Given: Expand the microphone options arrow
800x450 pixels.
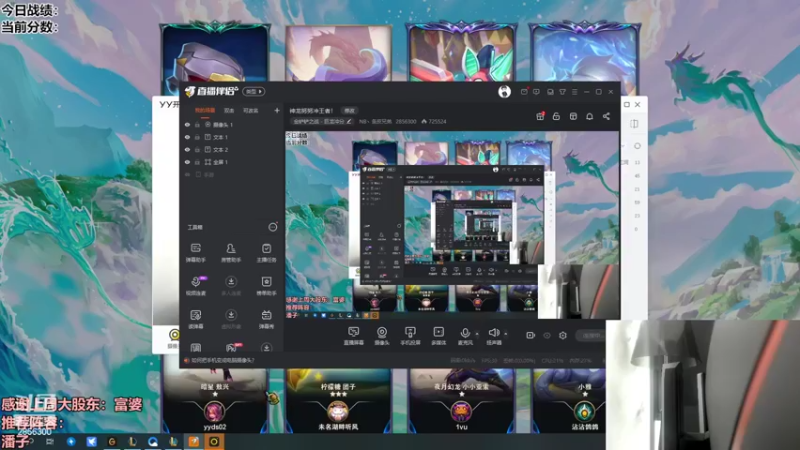Looking at the screenshot, I should pyautogui.click(x=477, y=334).
